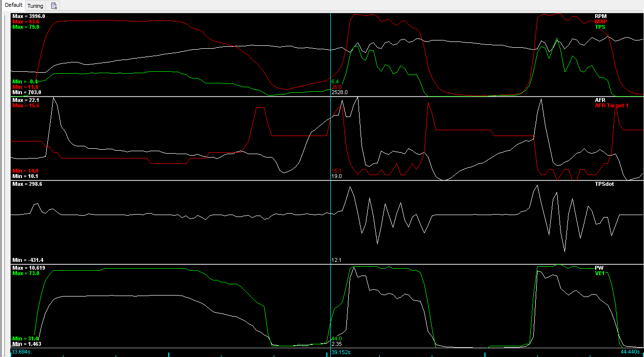The image size is (644, 357).
Task: Click the Min = 1.463 readout
Action: pyautogui.click(x=26, y=344)
